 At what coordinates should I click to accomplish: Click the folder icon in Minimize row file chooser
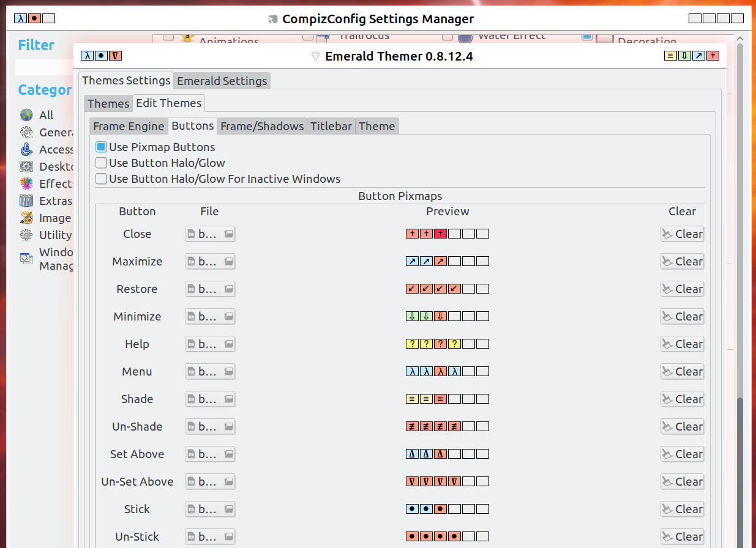click(x=228, y=317)
